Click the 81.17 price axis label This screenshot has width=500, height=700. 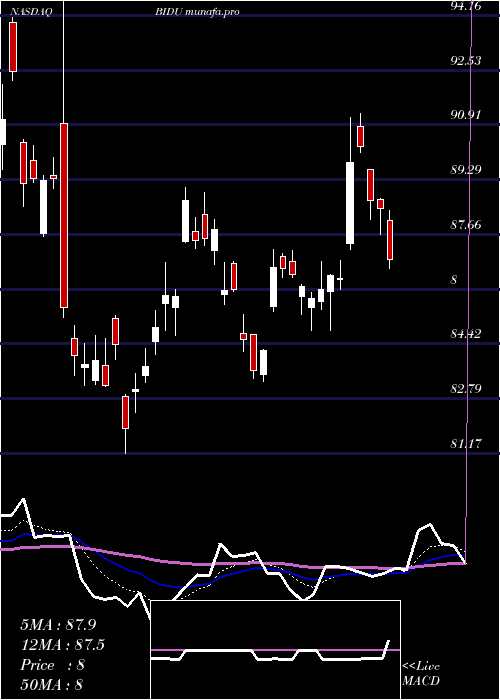(466, 443)
